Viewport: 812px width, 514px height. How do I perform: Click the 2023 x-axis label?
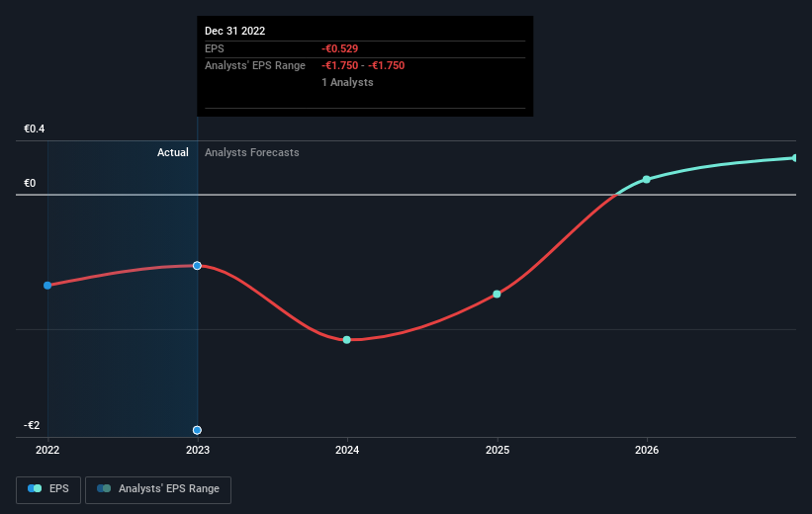tap(197, 450)
